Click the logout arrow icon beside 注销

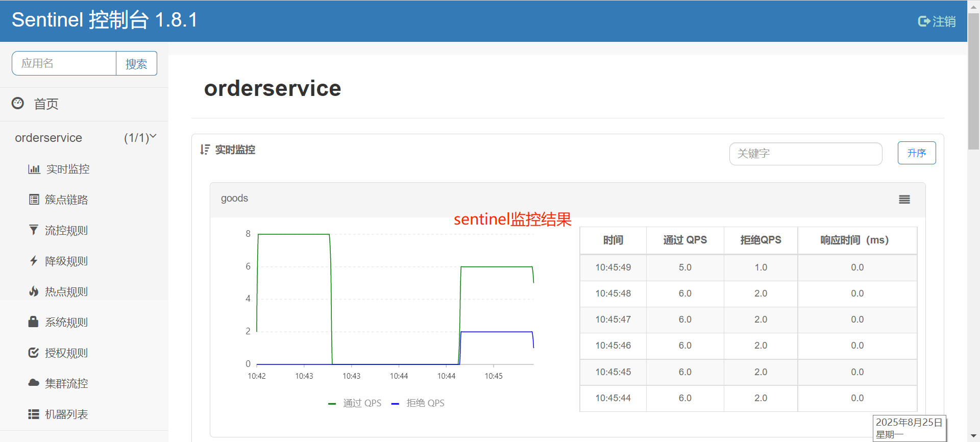click(924, 21)
